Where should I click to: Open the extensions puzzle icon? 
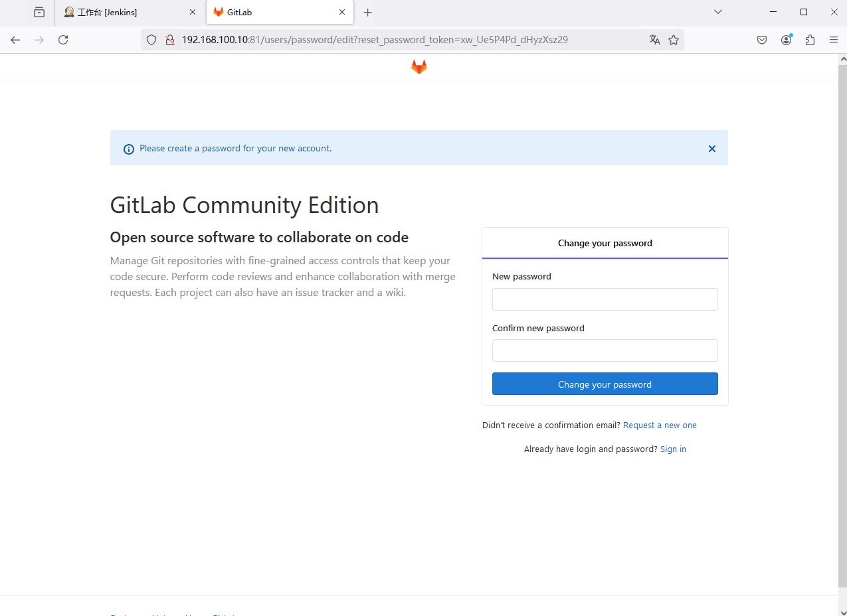pos(810,40)
